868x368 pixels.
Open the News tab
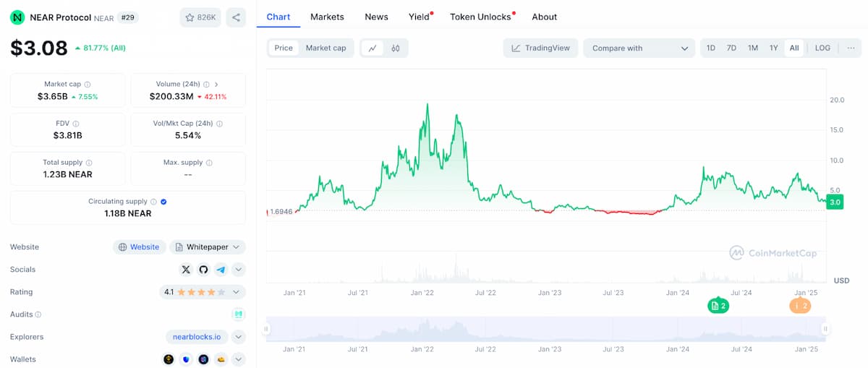pos(376,17)
